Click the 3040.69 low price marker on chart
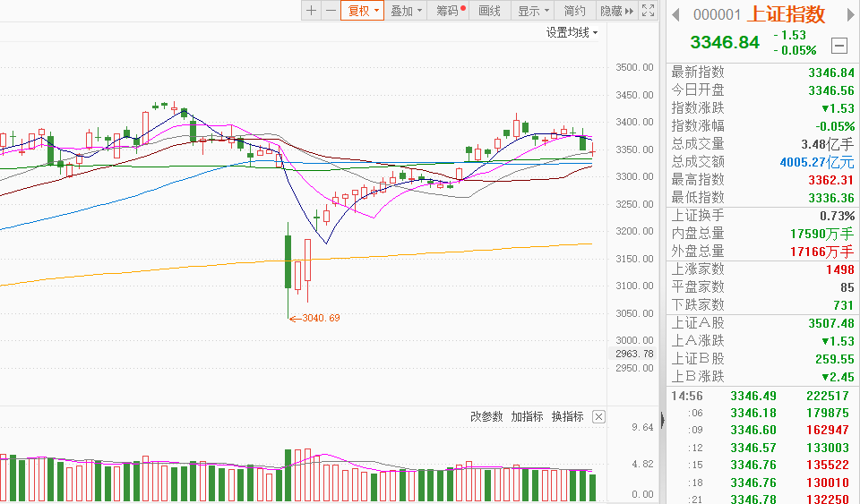This screenshot has width=860, height=504. pyautogui.click(x=321, y=318)
